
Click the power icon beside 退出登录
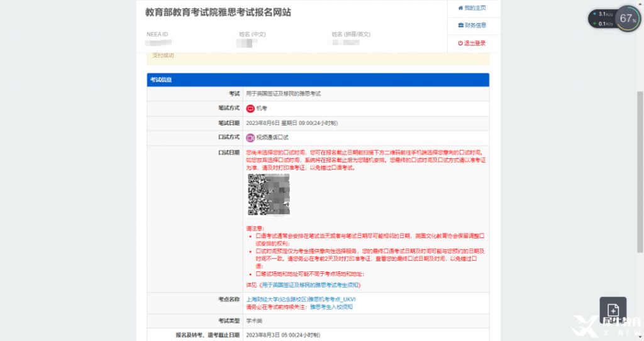(x=460, y=43)
